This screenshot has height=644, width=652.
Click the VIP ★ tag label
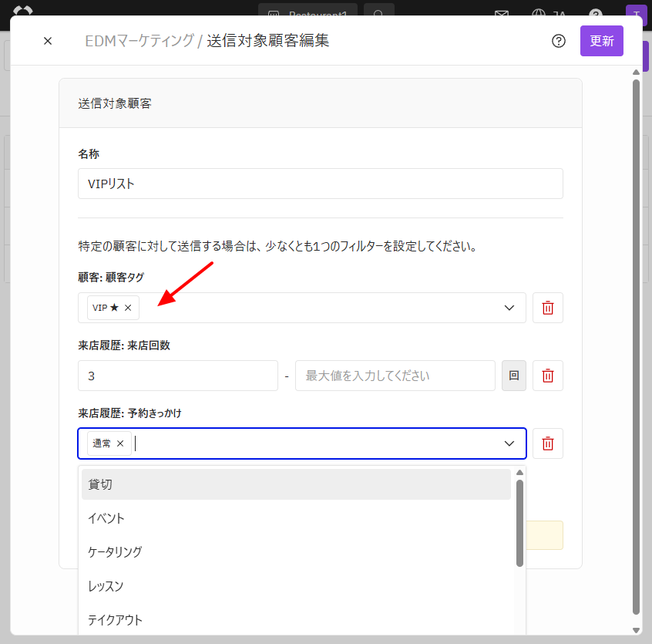click(106, 308)
